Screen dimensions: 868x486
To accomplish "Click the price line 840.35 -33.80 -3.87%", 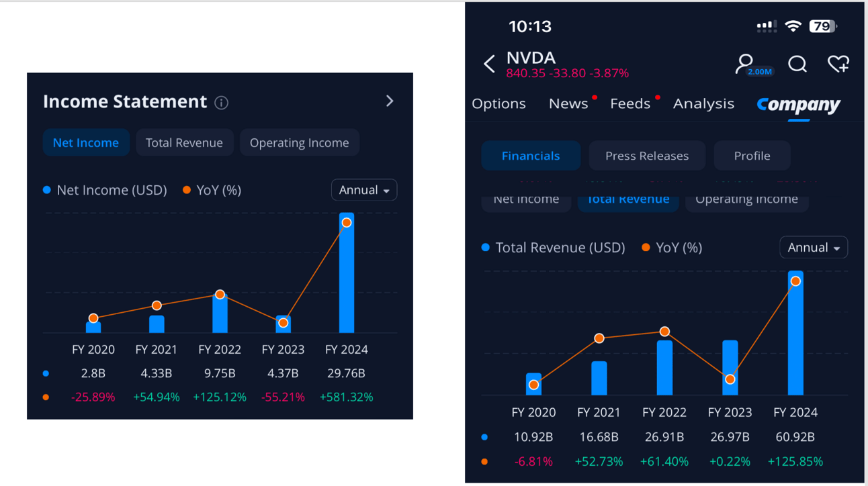I will click(568, 73).
